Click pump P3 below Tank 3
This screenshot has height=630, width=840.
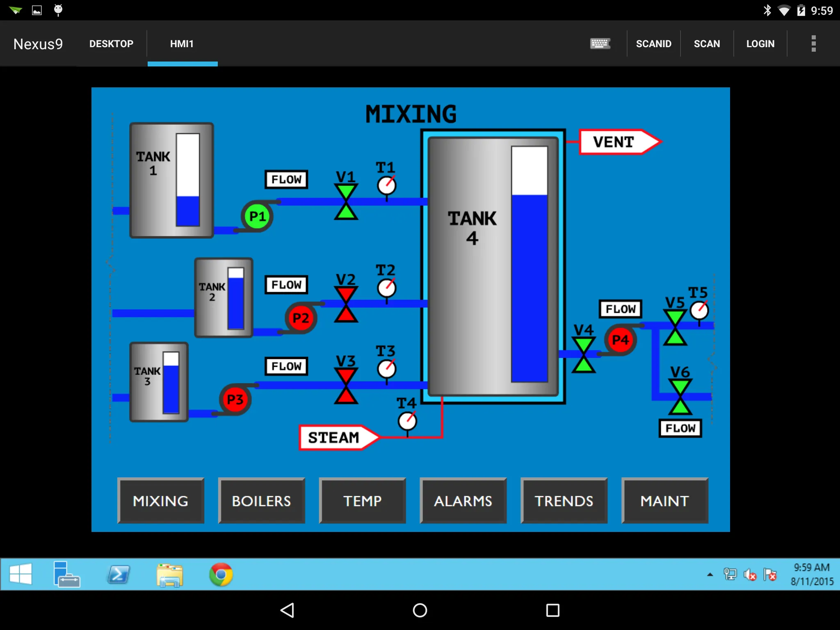[235, 399]
